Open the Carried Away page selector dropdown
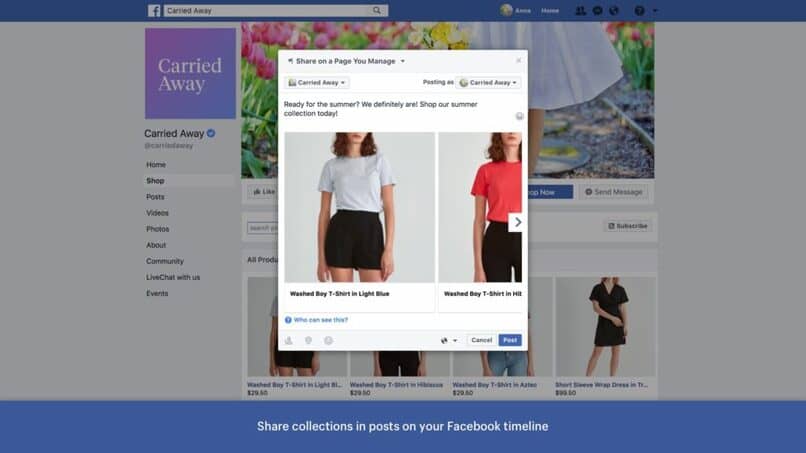This screenshot has width=806, height=453. point(317,82)
